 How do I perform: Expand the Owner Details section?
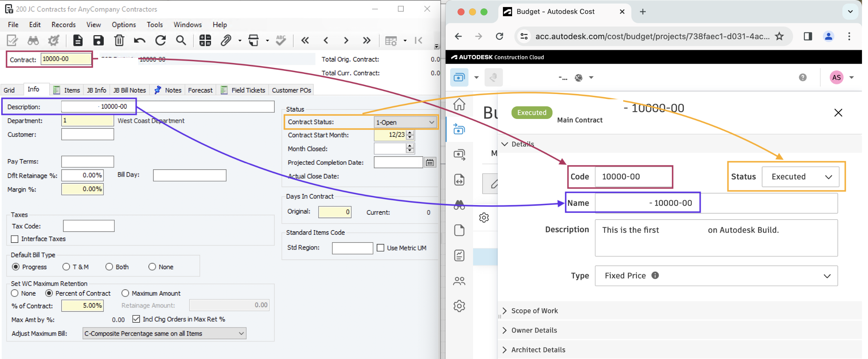pyautogui.click(x=505, y=330)
